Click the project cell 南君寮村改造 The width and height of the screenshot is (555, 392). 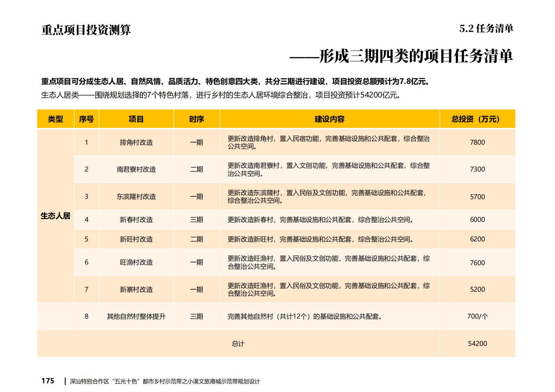[136, 169]
